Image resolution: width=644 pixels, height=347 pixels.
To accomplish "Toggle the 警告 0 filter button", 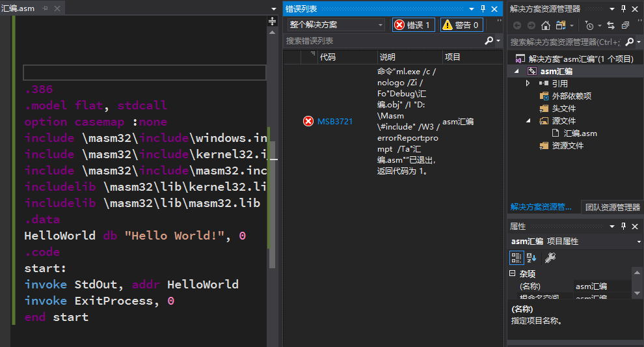I will click(x=462, y=25).
